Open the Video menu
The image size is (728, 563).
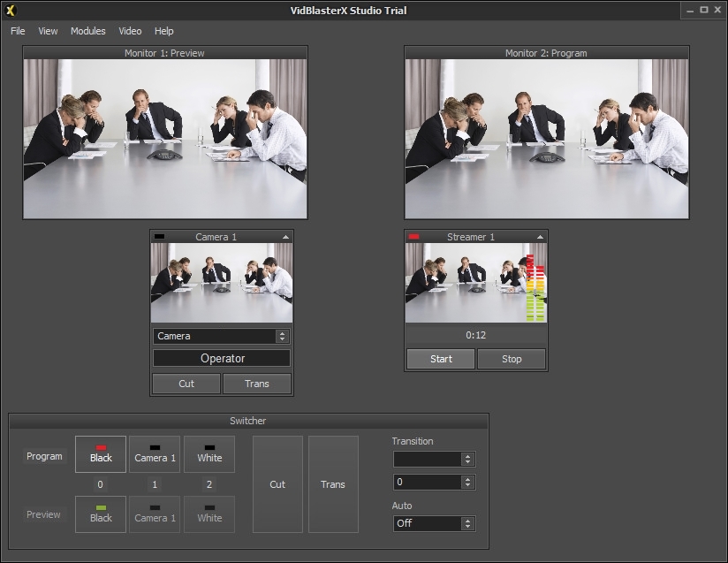[130, 31]
